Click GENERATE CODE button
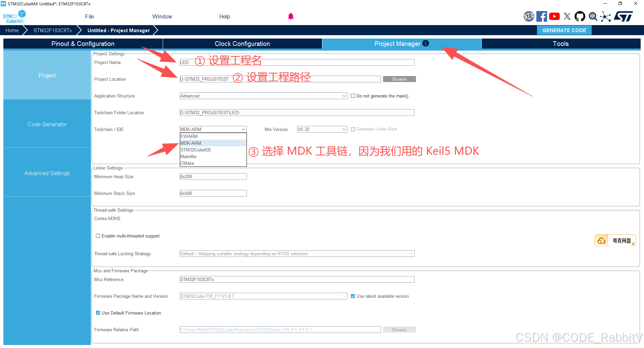644x348 pixels. [564, 30]
